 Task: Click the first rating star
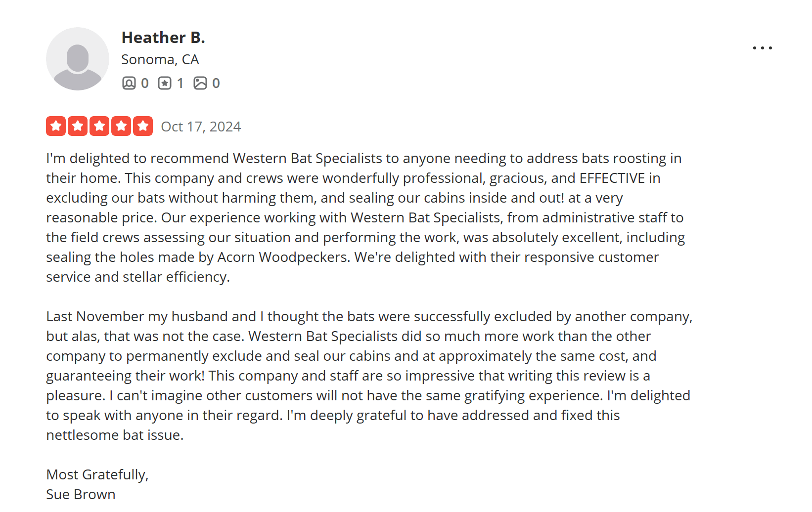click(x=56, y=126)
